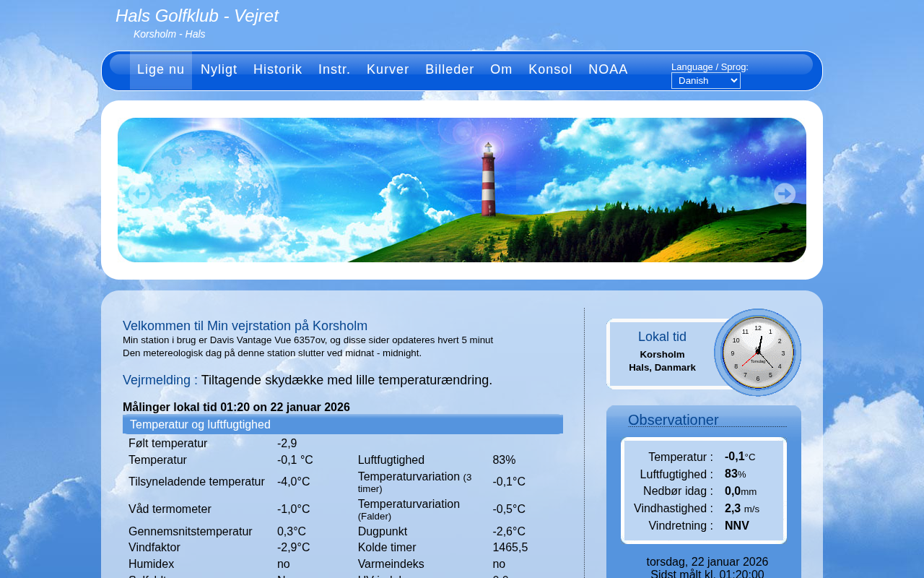This screenshot has width=924, height=578.
Task: Click the Korsholm - Hals subtitle
Action: 170,34
